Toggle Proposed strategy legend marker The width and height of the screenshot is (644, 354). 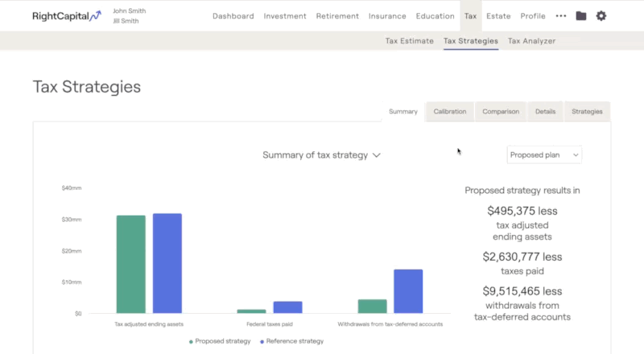coord(191,341)
